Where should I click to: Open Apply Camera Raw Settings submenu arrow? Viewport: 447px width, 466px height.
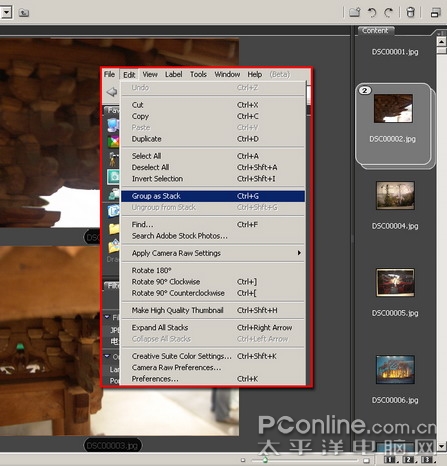[x=299, y=253]
